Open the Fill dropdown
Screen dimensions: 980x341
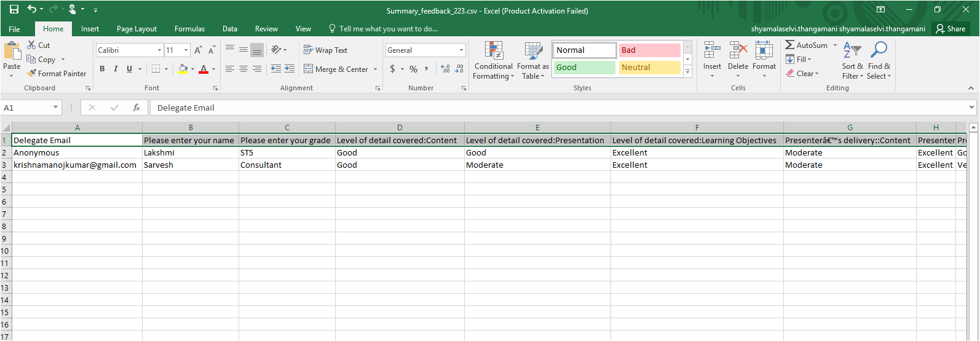click(799, 60)
